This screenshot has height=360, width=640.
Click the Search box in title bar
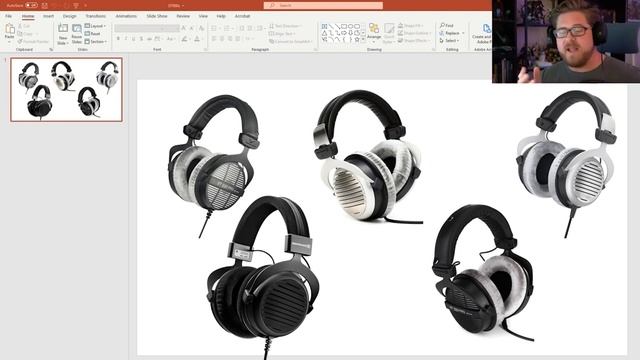[x=323, y=5]
